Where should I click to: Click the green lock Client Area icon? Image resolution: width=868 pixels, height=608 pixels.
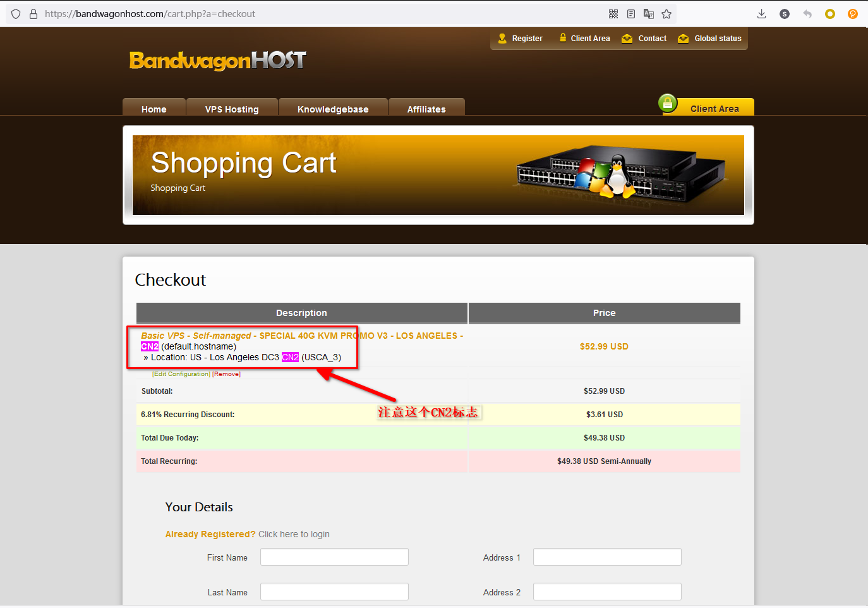click(x=667, y=102)
